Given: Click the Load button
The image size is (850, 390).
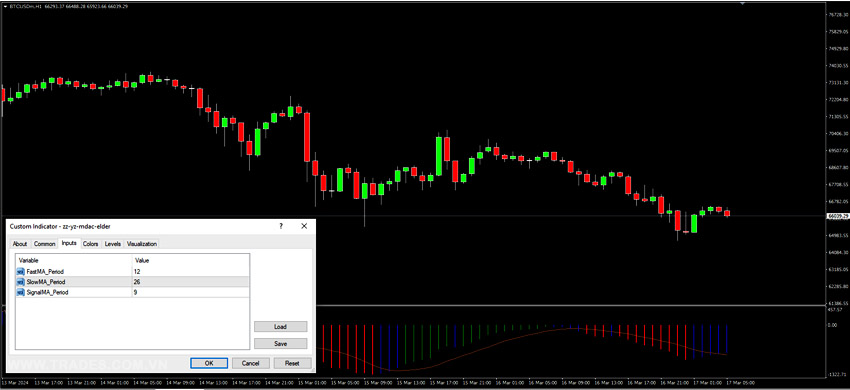Looking at the screenshot, I should [280, 327].
